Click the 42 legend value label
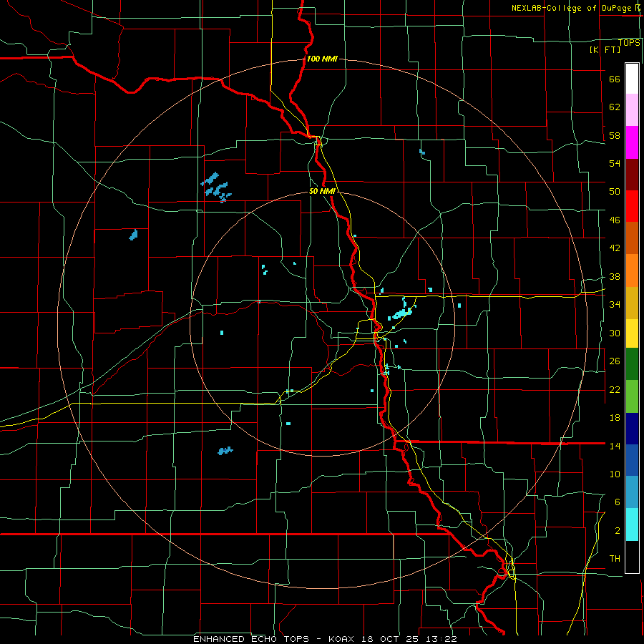 coord(615,248)
